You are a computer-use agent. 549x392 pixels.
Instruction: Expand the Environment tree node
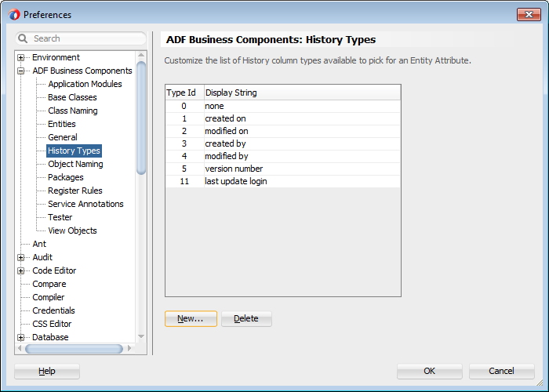coord(20,57)
